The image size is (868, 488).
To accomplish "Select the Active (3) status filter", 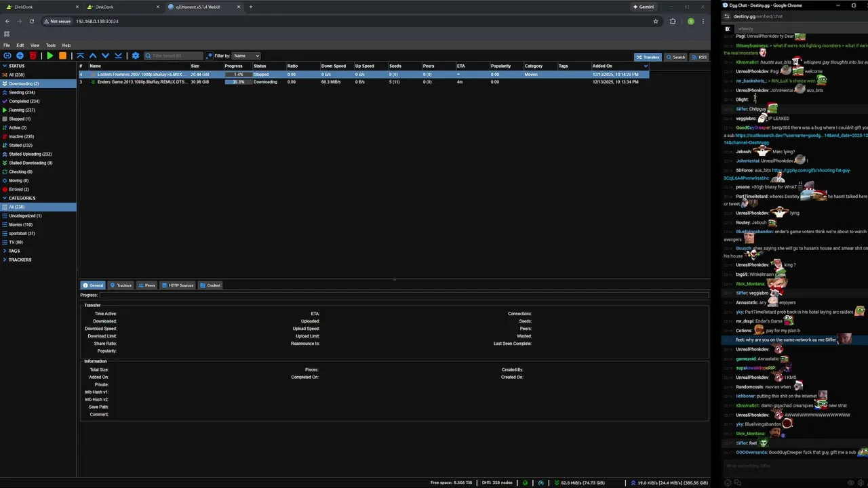I will pyautogui.click(x=38, y=127).
